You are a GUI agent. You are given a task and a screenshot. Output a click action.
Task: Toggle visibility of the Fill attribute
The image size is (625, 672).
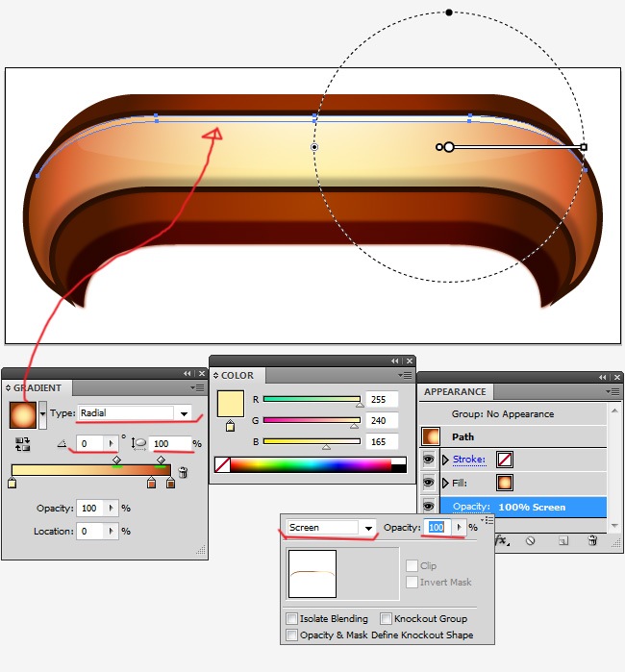click(x=428, y=483)
